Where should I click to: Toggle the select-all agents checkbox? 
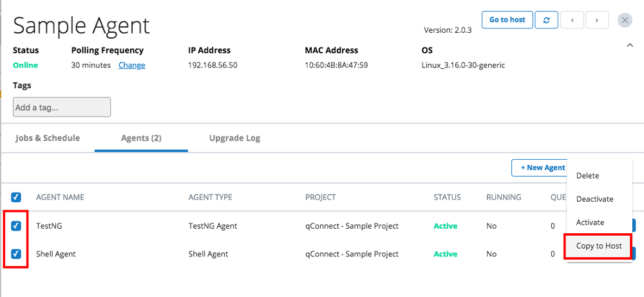[x=16, y=197]
